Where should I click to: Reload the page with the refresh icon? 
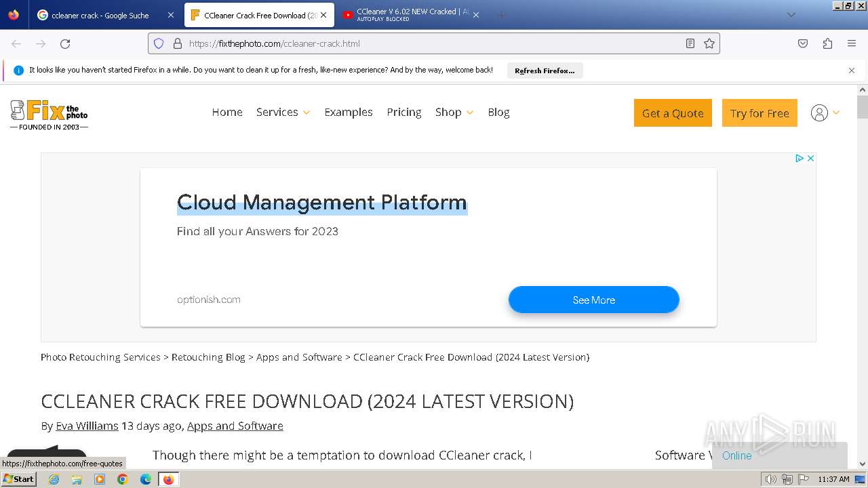point(65,43)
